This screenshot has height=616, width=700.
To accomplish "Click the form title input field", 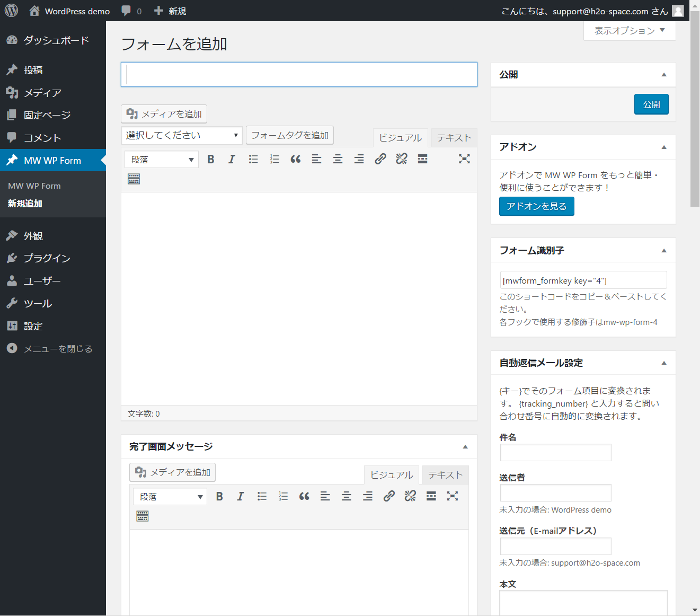I will [x=299, y=75].
